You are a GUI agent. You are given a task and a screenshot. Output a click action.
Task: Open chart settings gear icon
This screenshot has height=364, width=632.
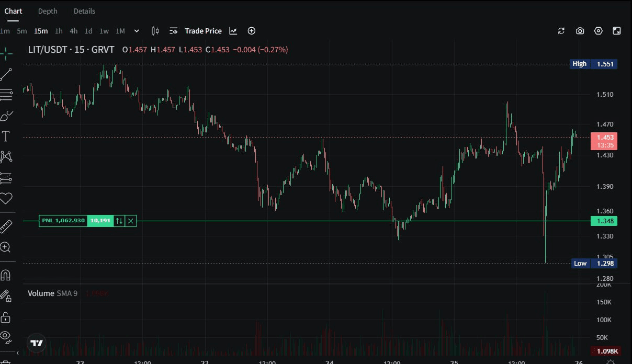tap(599, 31)
